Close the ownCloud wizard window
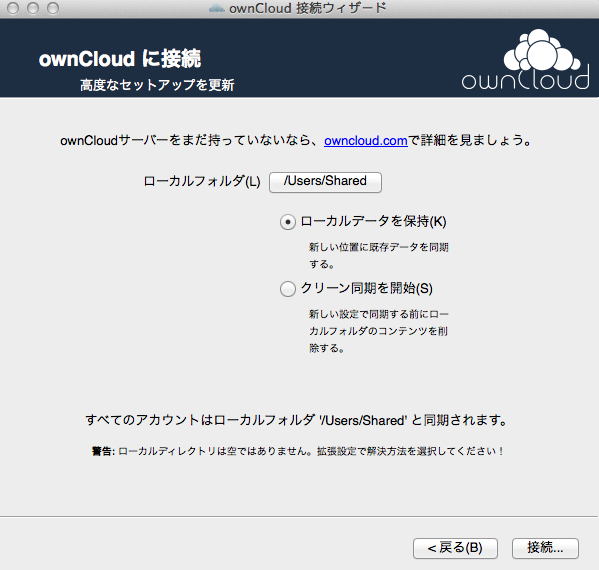This screenshot has width=599, height=570. tap(13, 8)
